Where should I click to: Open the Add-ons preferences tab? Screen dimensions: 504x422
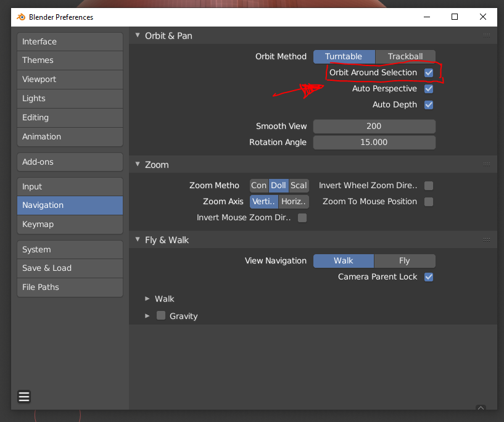[x=70, y=162]
